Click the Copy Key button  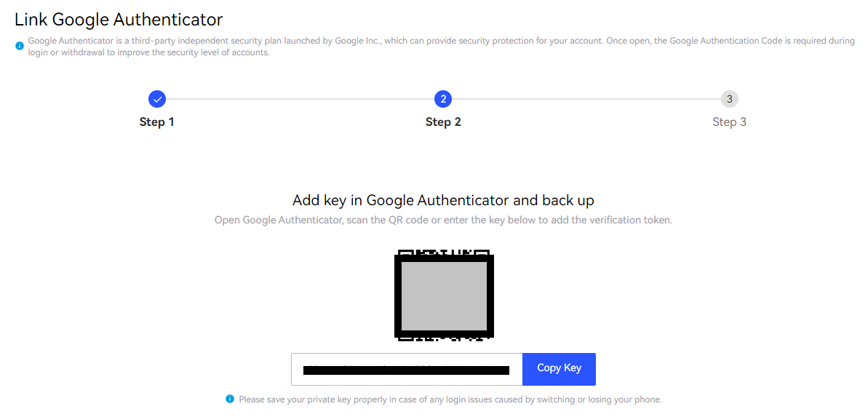click(x=559, y=369)
